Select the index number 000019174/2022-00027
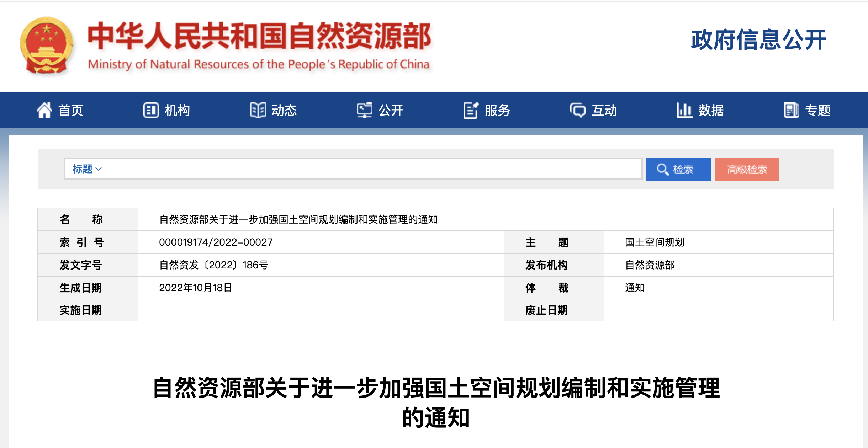The height and width of the screenshot is (448, 868). pyautogui.click(x=216, y=242)
